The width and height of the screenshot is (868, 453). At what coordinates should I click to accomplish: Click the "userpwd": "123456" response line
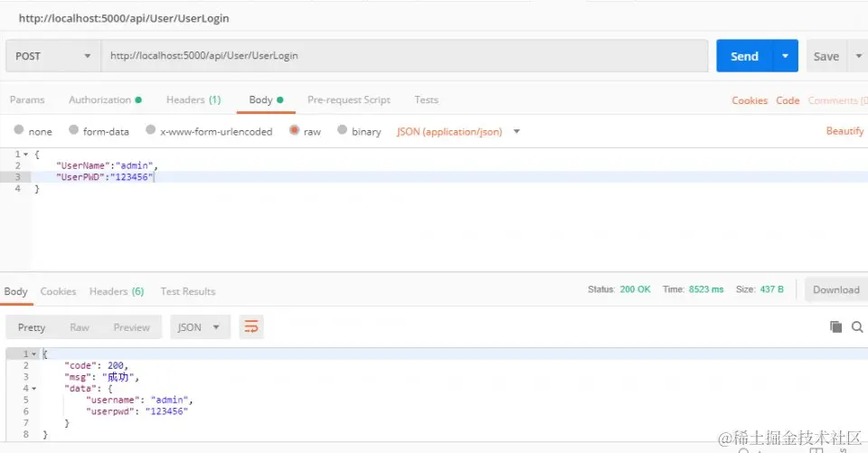pyautogui.click(x=137, y=411)
